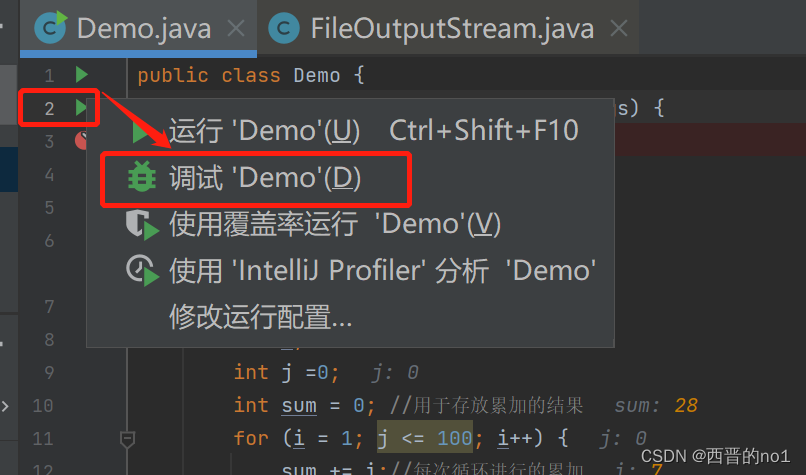Click the IntelliJ Profiler clock icon
This screenshot has height=475, width=806.
coord(142,270)
